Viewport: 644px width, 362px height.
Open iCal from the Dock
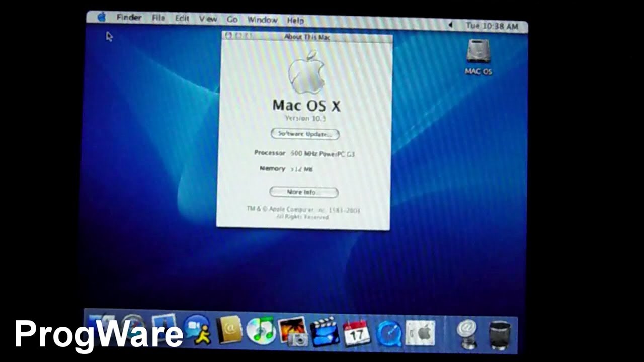[357, 332]
